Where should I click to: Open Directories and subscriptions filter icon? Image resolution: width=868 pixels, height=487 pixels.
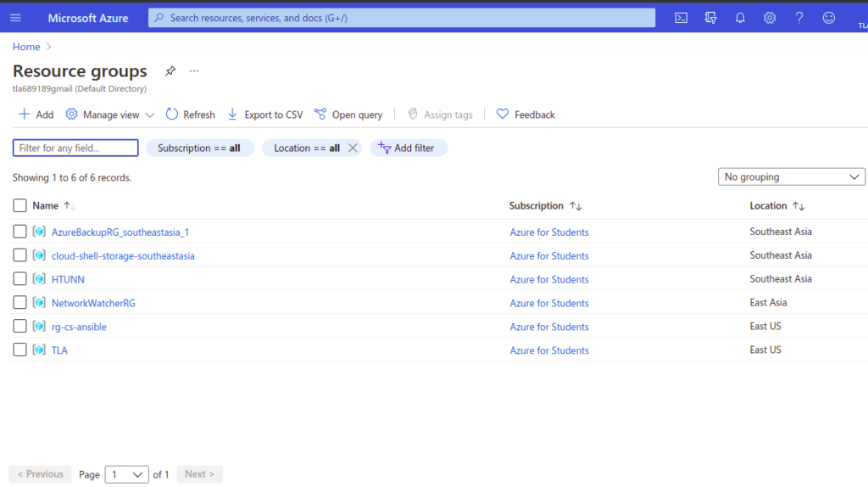click(x=711, y=18)
